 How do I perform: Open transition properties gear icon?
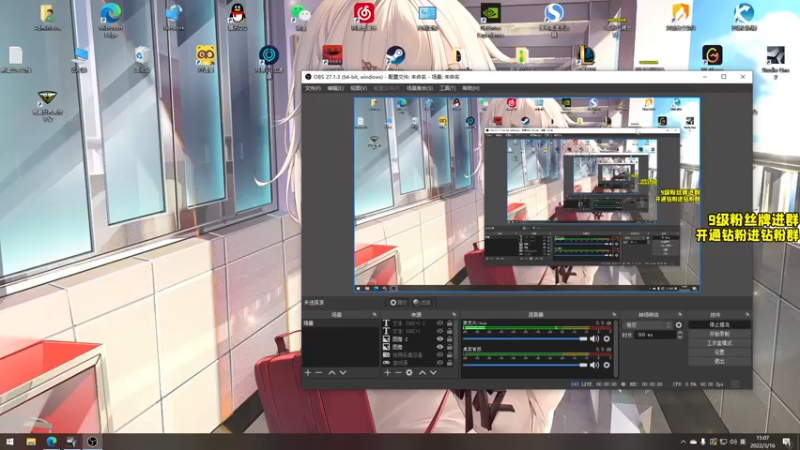point(679,325)
